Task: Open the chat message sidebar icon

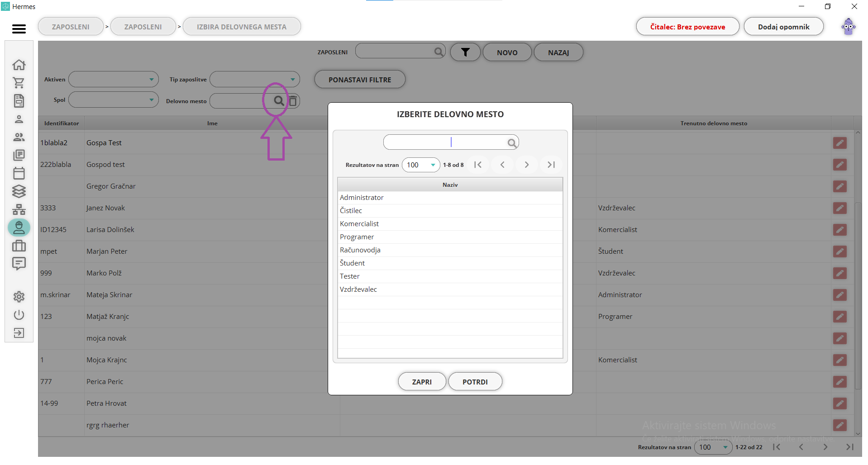Action: click(19, 264)
